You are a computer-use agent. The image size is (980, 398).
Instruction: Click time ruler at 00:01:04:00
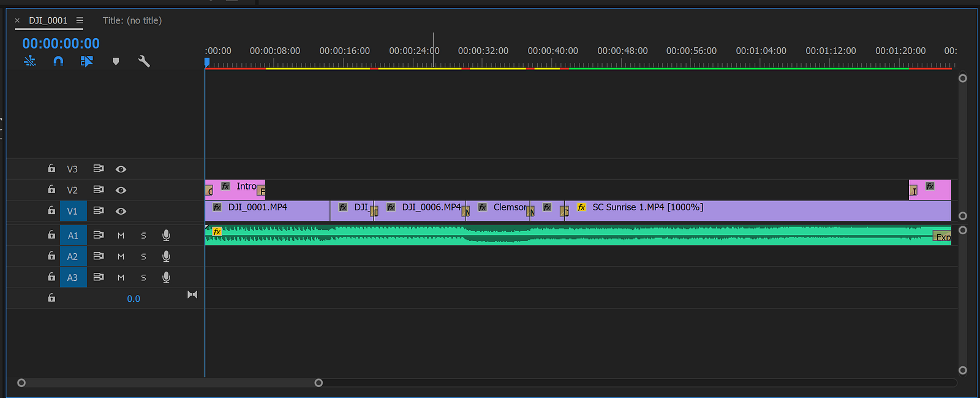(x=761, y=51)
